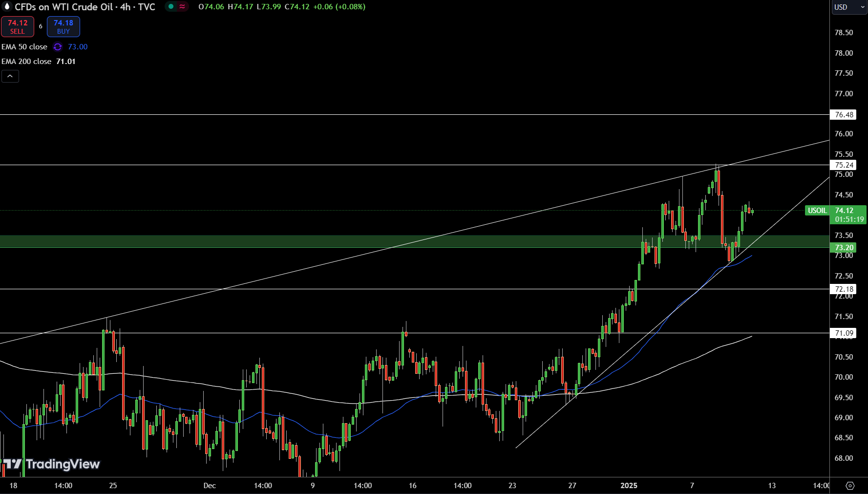
Task: Click the EMA 200 value 71.01
Action: [66, 62]
